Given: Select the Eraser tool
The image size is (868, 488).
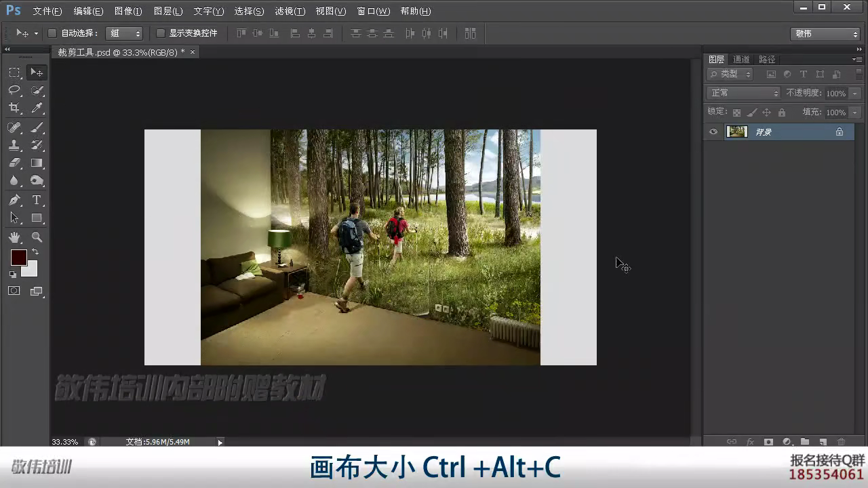Looking at the screenshot, I should (x=14, y=163).
